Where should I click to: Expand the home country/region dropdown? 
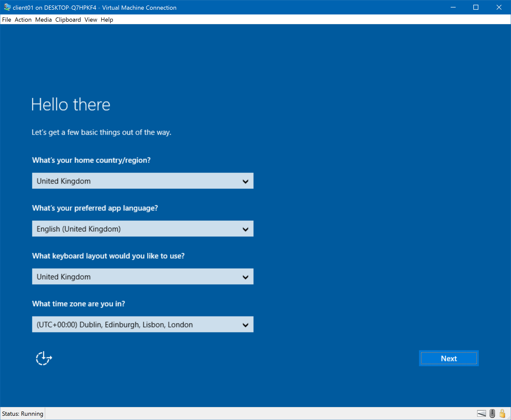pos(246,181)
